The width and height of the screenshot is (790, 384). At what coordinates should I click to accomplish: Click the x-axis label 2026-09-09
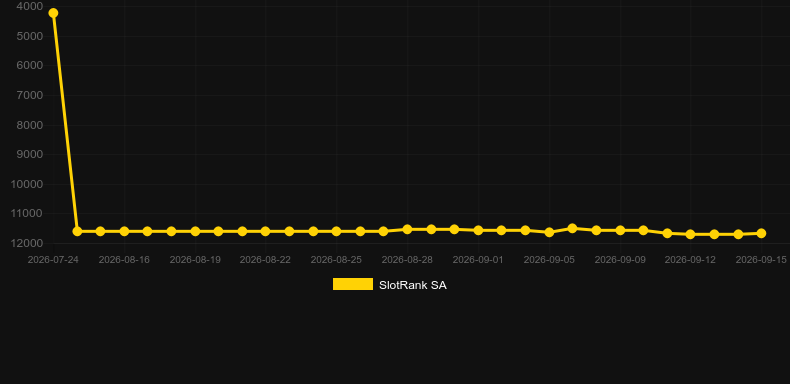[620, 260]
